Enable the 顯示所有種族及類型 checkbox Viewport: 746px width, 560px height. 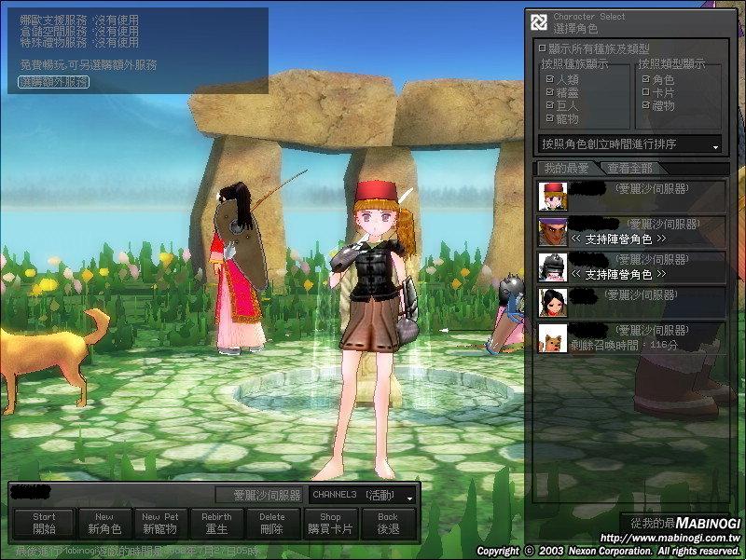click(x=543, y=48)
